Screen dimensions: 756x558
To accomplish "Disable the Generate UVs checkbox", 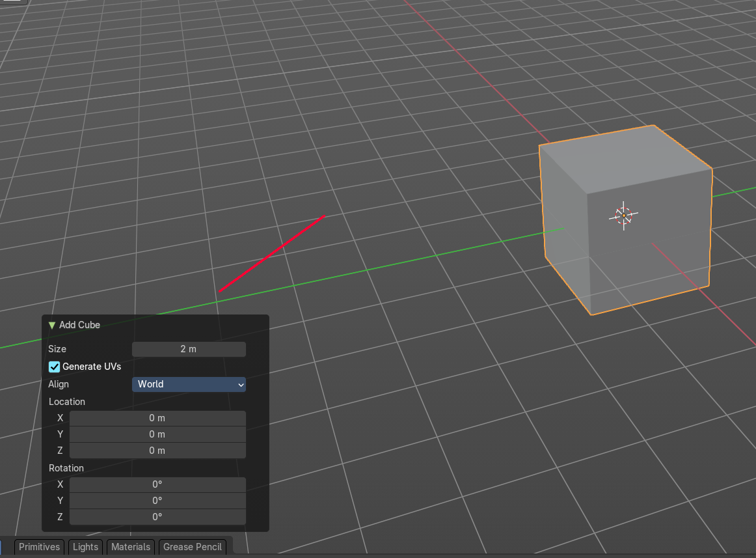I will coord(55,367).
